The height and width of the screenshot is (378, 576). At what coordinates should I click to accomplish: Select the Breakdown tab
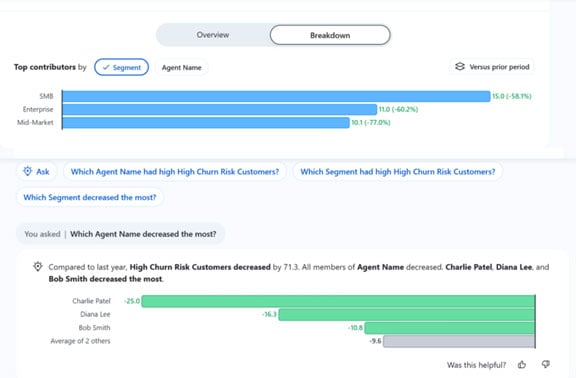(x=330, y=35)
